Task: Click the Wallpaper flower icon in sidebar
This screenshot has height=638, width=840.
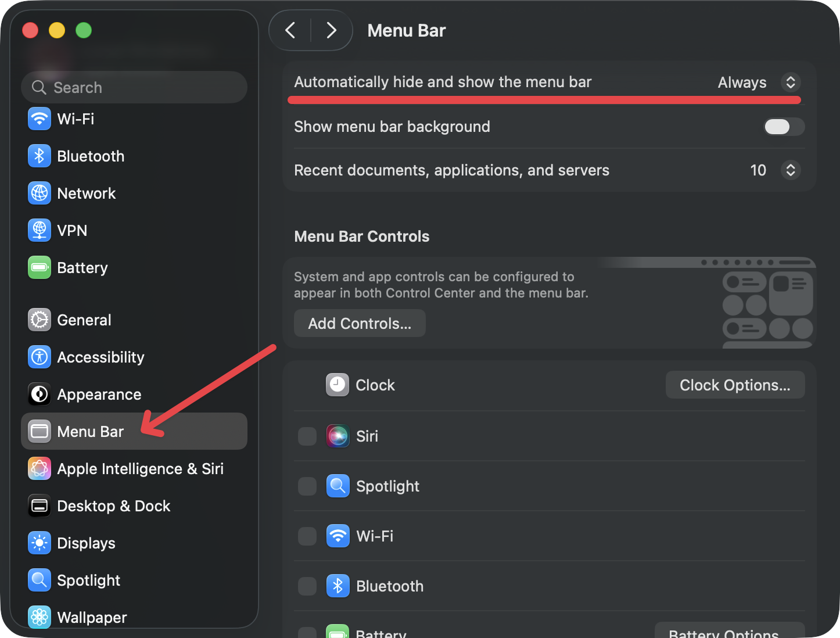Action: 40,617
